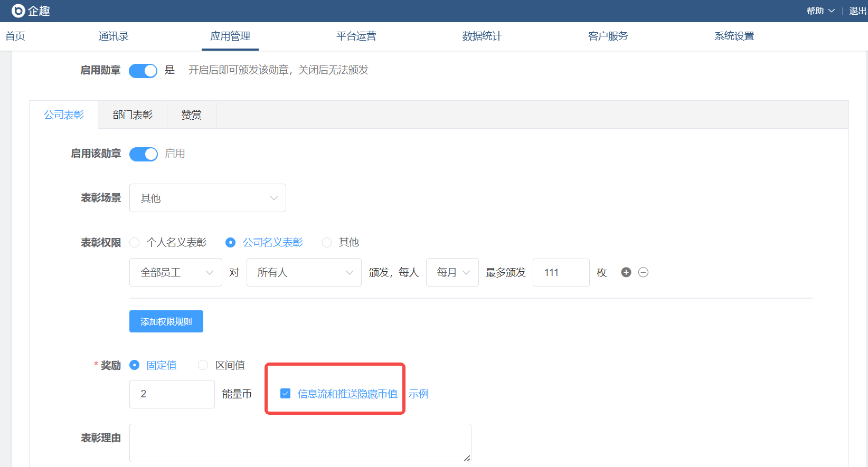The image size is (868, 467).
Task: Select 个人名义表彰 radio option
Action: coord(135,242)
